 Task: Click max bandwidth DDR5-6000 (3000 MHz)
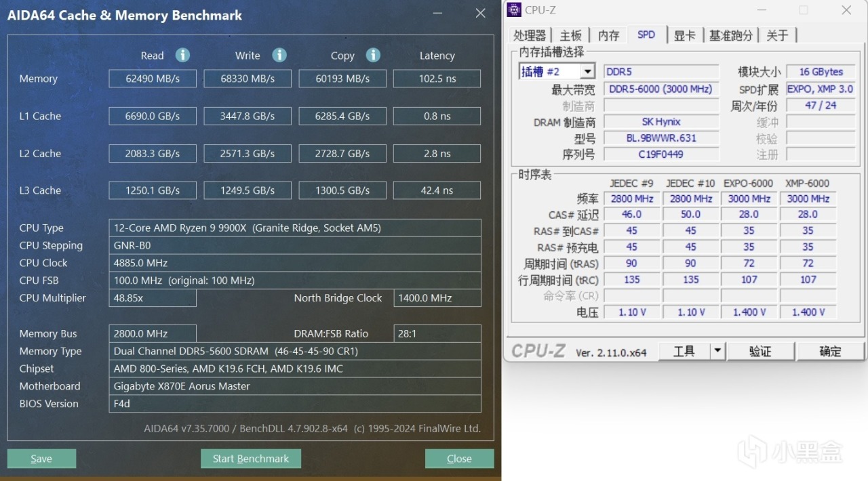pyautogui.click(x=661, y=89)
